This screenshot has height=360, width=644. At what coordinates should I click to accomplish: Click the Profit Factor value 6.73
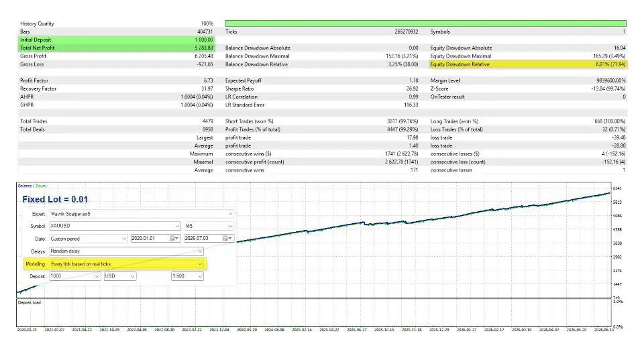[x=209, y=81]
